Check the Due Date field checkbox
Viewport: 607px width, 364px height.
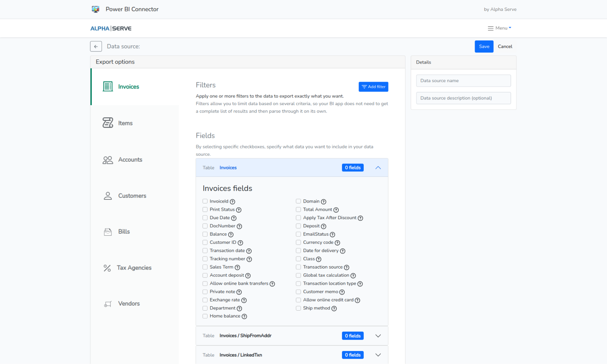[205, 218]
